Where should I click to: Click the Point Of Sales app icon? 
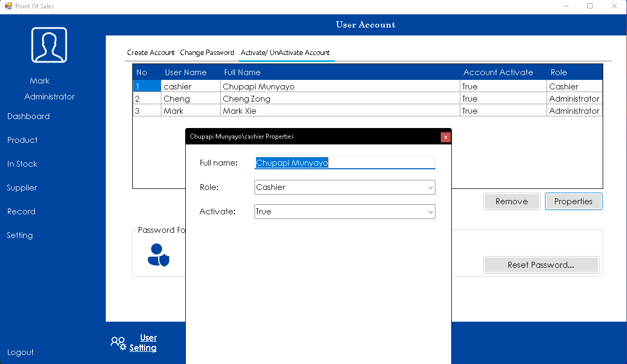coord(8,6)
